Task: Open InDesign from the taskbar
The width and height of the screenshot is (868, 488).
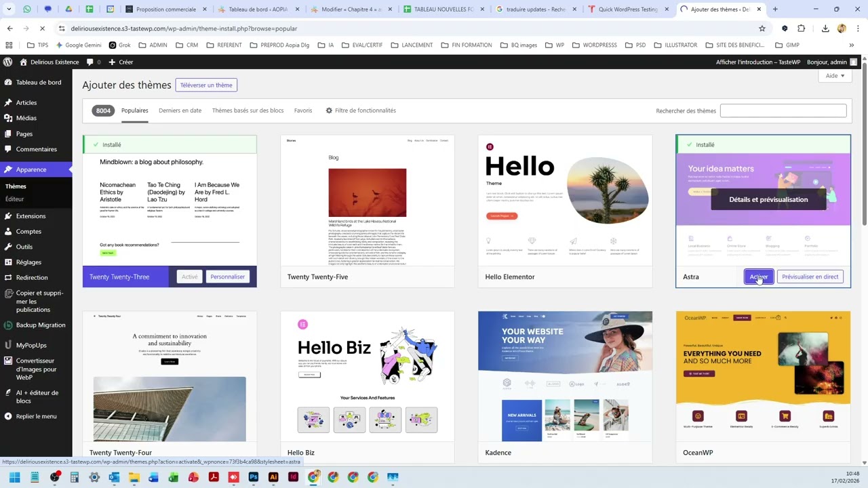Action: tap(293, 477)
